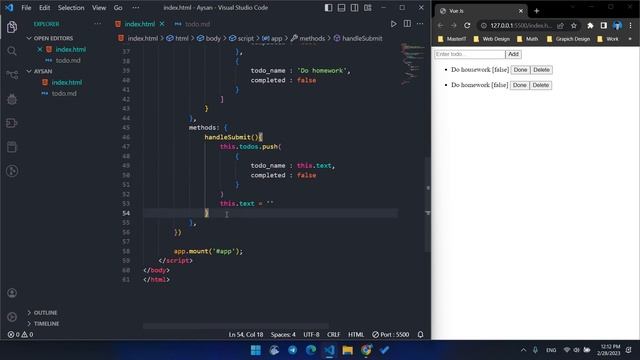Go back in Chrome browser
This screenshot has height=360, width=640.
tap(440, 25)
